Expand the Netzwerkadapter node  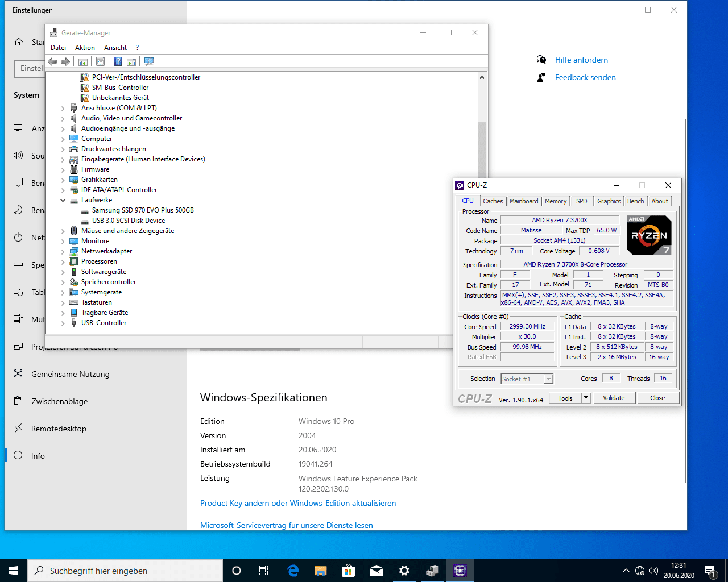click(63, 251)
